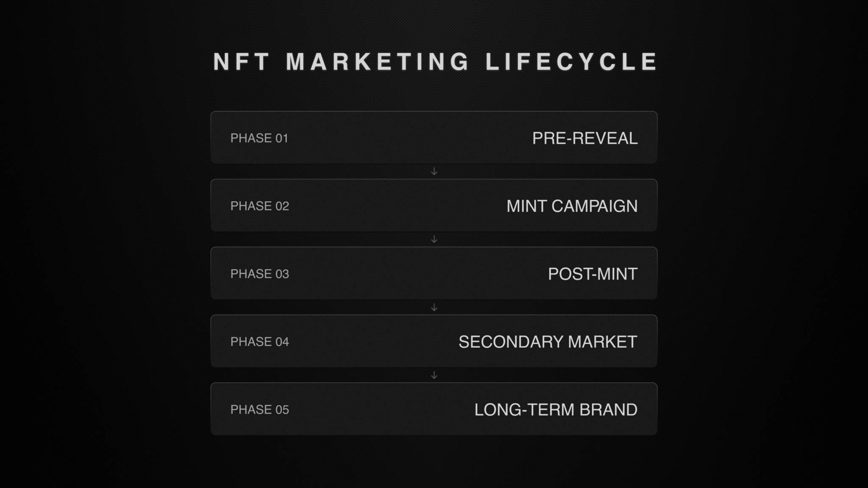Click the SECONDARY MARKET text

click(548, 341)
